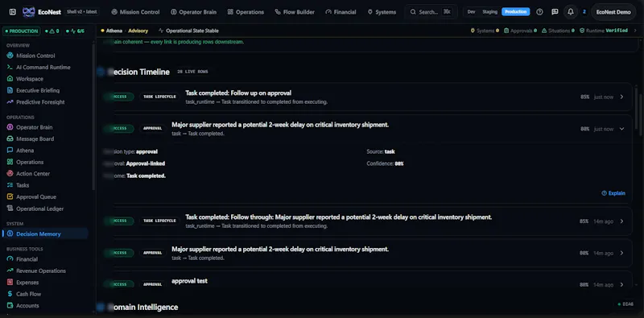Expand the 'approval test' row chevron
Viewport: 644px width, 318px height.
click(621, 284)
